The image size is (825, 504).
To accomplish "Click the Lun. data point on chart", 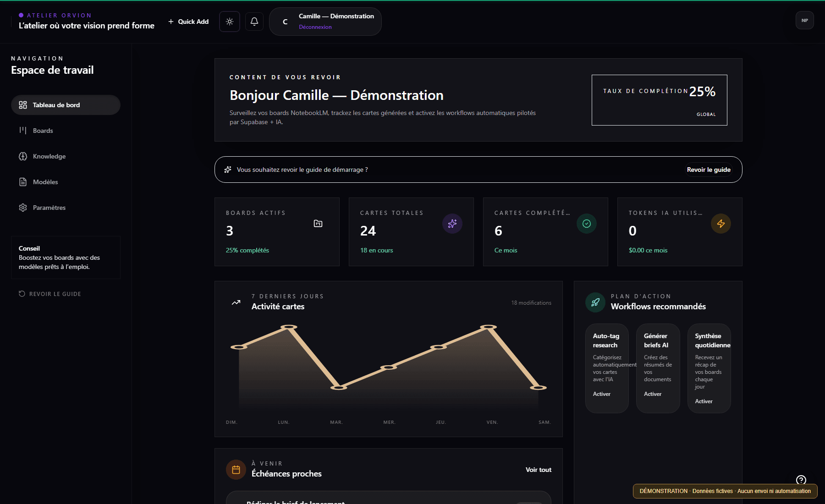I will click(x=289, y=327).
